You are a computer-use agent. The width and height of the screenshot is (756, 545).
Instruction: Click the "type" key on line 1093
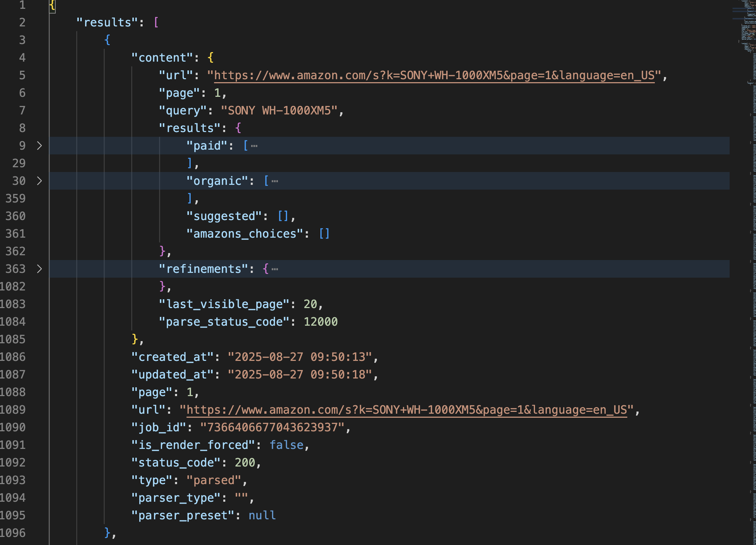[x=152, y=480]
